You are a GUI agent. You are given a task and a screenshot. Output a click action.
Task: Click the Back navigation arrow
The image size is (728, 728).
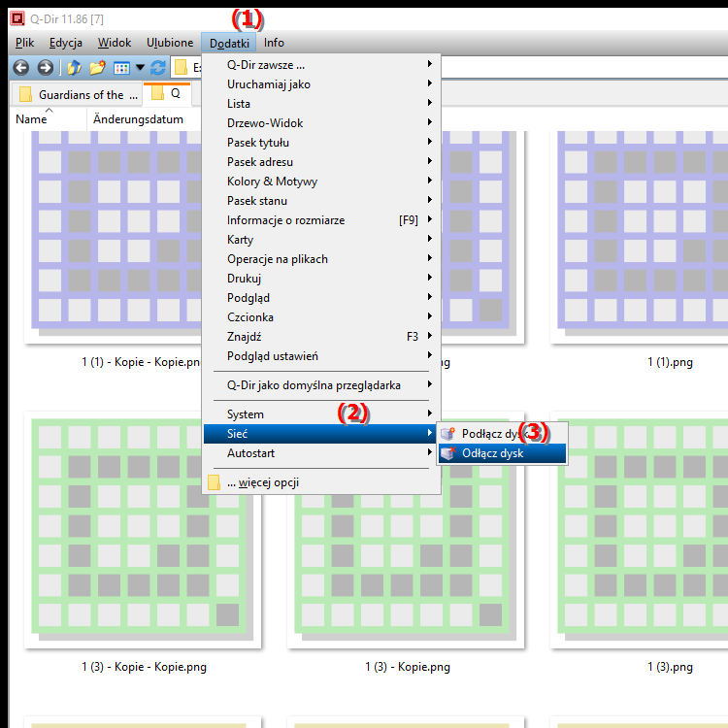pos(20,68)
